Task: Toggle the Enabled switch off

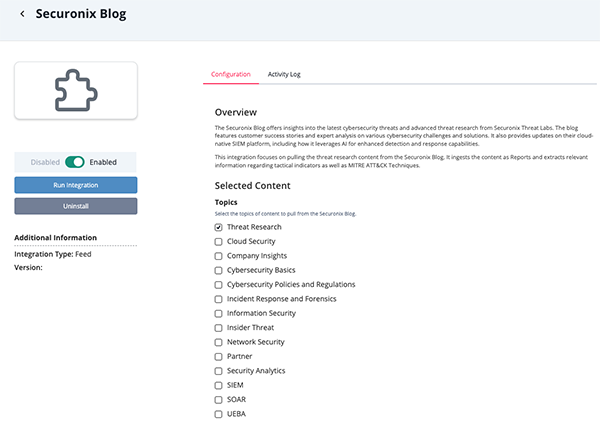Action: pyautogui.click(x=75, y=161)
